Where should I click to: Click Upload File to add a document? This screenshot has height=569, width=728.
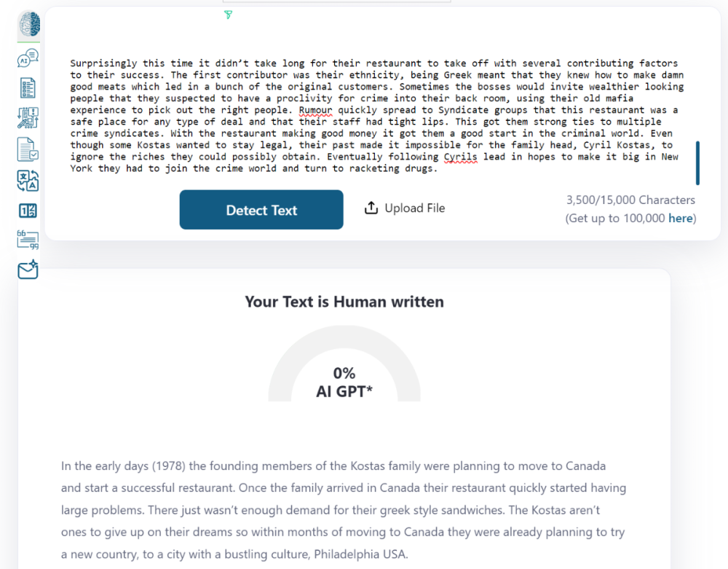[x=405, y=208]
